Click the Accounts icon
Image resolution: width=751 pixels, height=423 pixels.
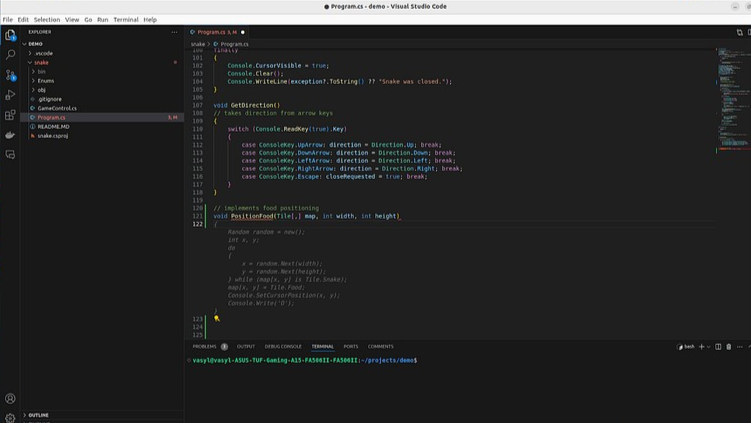(10, 399)
